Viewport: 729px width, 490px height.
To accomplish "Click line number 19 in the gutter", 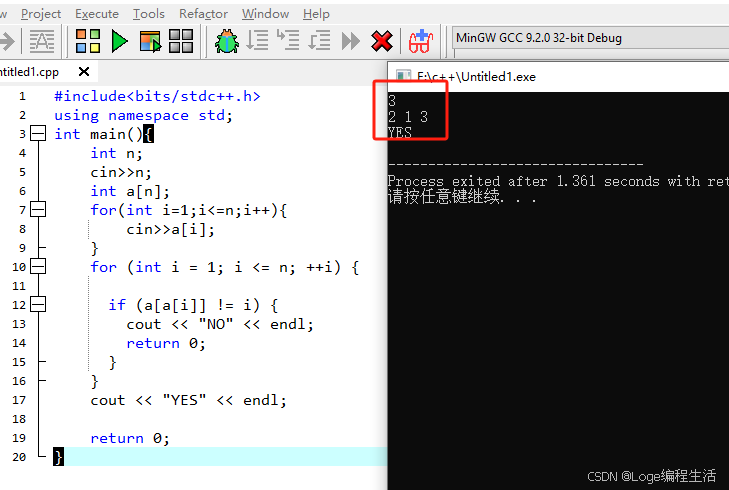I will (x=19, y=438).
